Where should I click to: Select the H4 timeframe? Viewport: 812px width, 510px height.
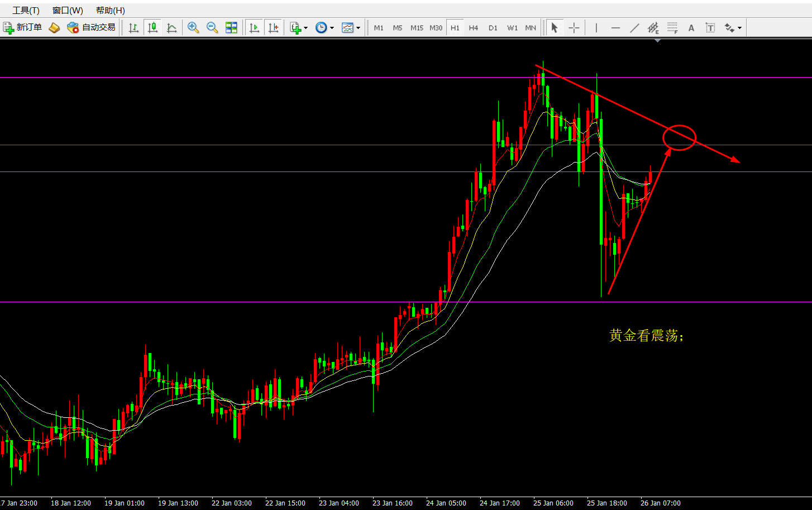474,28
